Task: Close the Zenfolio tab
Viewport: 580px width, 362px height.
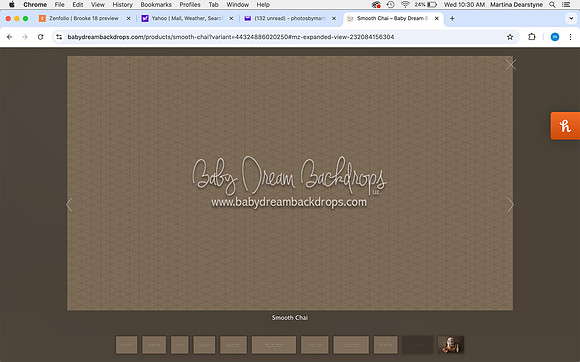Action: [128, 18]
